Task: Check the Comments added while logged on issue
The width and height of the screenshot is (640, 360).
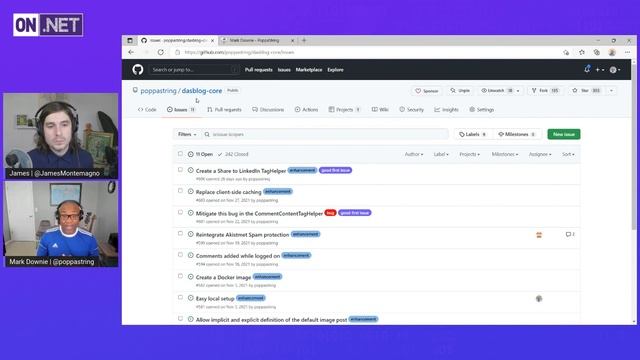Action: (x=180, y=255)
